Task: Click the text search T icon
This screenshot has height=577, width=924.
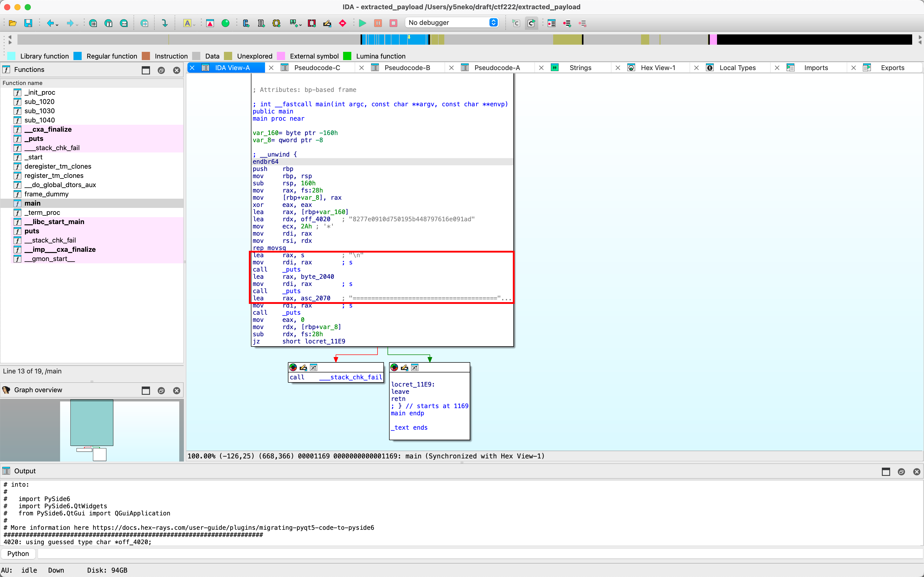Action: coord(109,23)
